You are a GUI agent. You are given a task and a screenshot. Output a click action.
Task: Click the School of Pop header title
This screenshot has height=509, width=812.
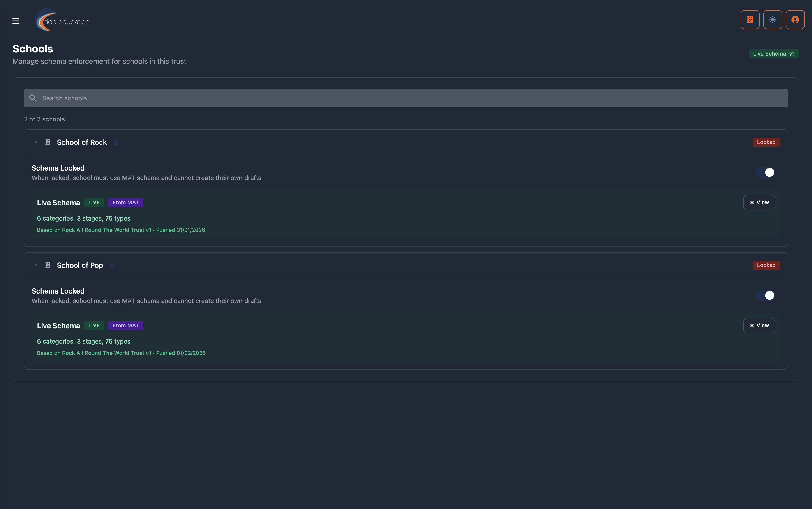[x=80, y=265]
